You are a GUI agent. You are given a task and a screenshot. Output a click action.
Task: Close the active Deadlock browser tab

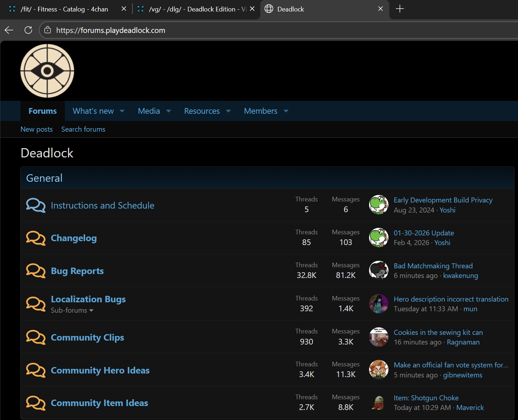pyautogui.click(x=381, y=9)
